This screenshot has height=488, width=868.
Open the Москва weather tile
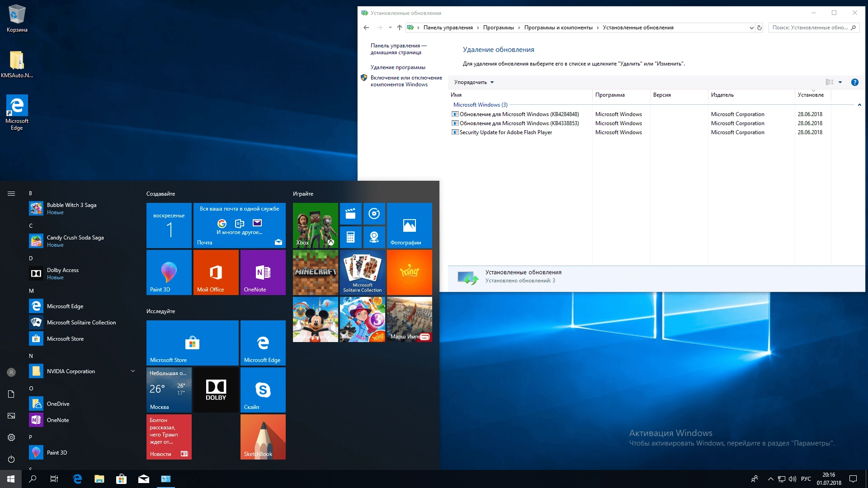169,390
